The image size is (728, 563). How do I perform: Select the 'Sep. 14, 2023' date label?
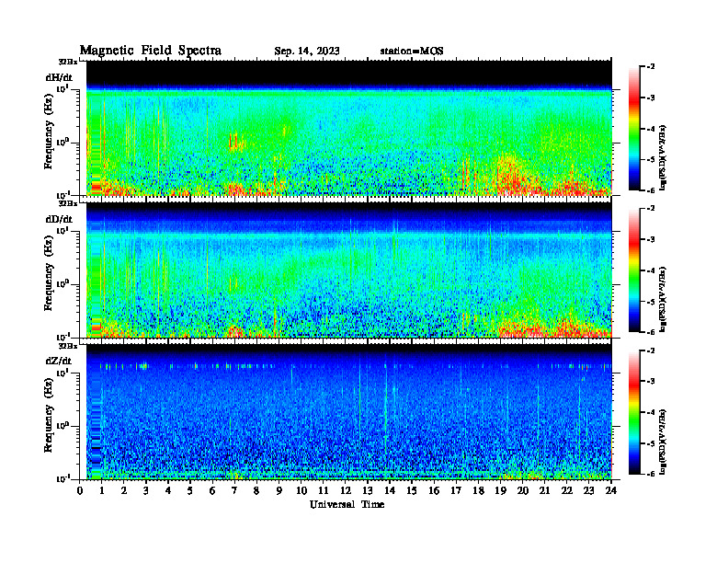306,52
